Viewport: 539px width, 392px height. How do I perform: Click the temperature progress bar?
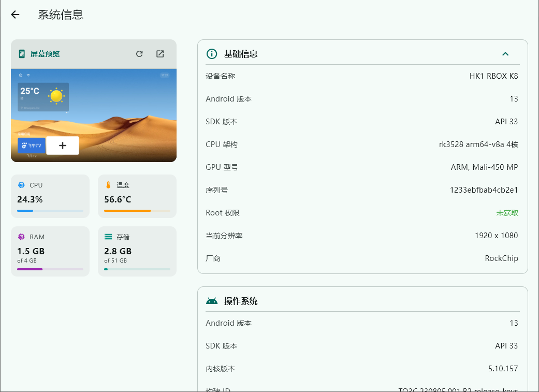click(x=137, y=210)
